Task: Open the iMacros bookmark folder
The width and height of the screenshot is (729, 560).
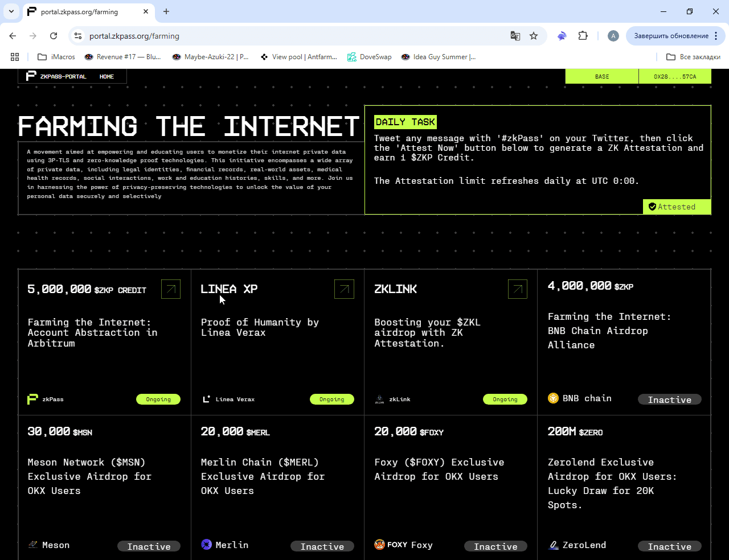Action: [56, 57]
